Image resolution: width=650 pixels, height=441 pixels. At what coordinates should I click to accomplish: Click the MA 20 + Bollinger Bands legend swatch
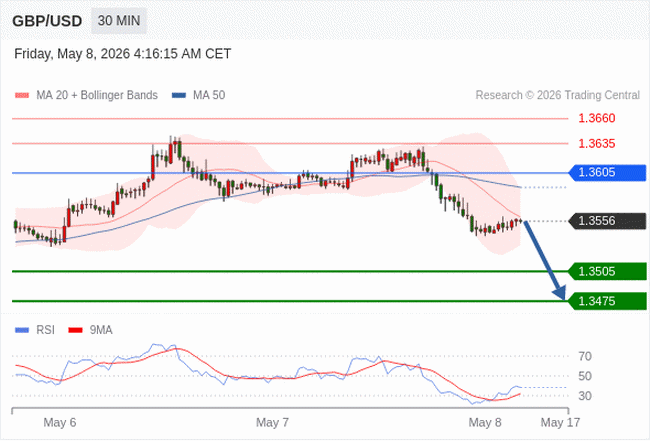(22, 95)
